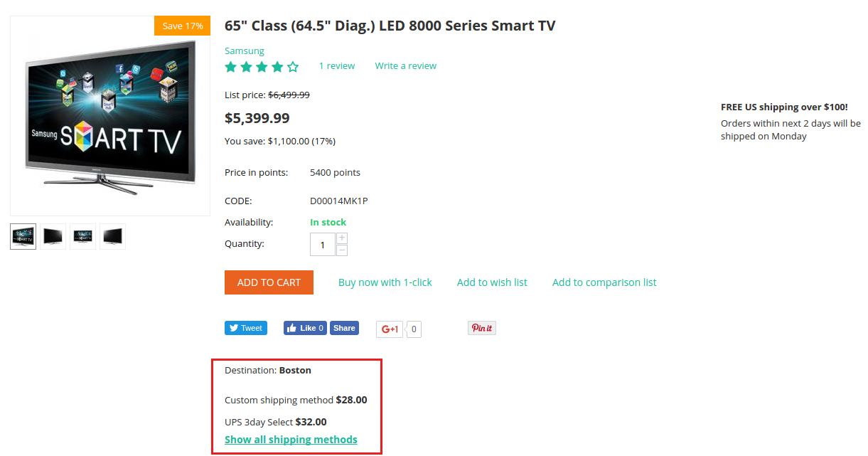
Task: Select the first TV thumbnail image
Action: pyautogui.click(x=23, y=236)
